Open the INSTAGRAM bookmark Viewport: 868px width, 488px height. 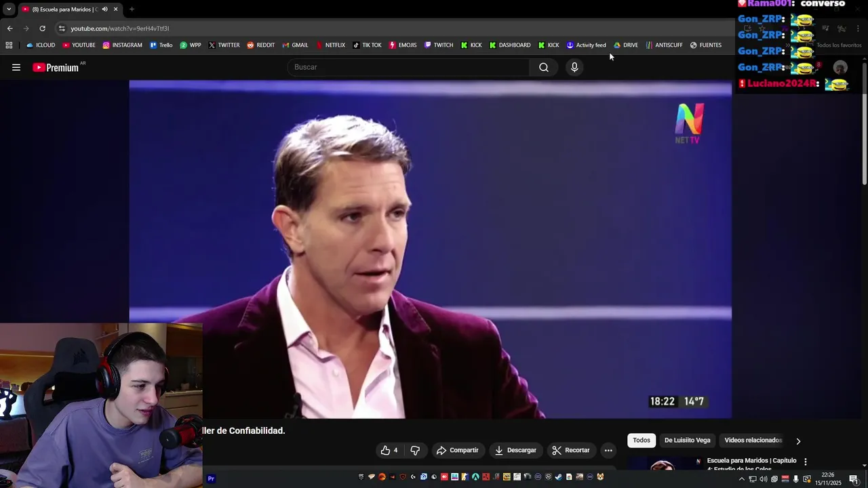(x=123, y=45)
